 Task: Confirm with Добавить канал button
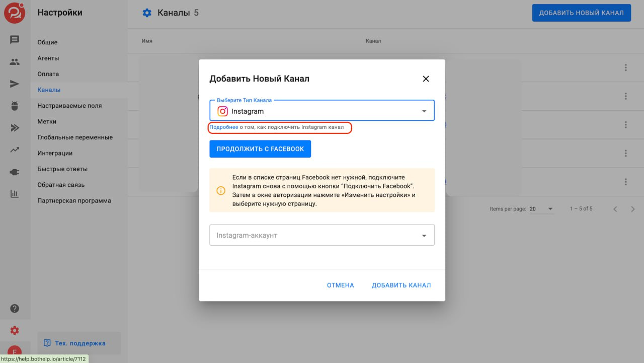[x=401, y=285]
